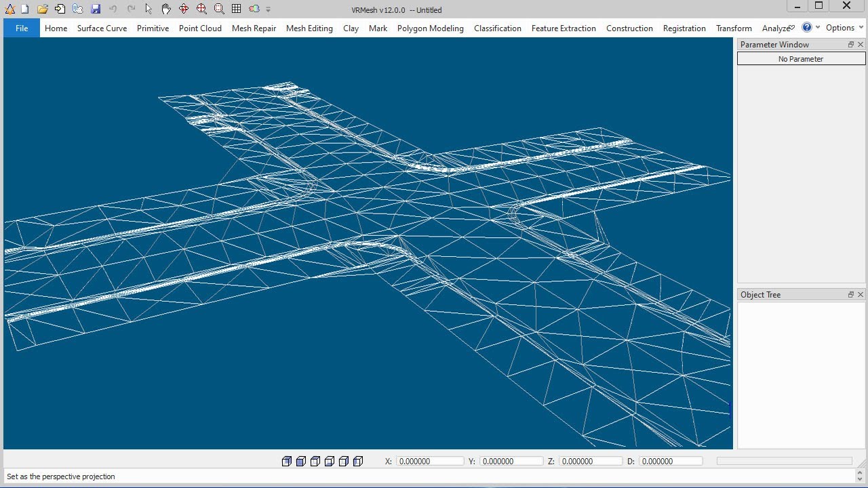Click the Object Tree title text

760,295
